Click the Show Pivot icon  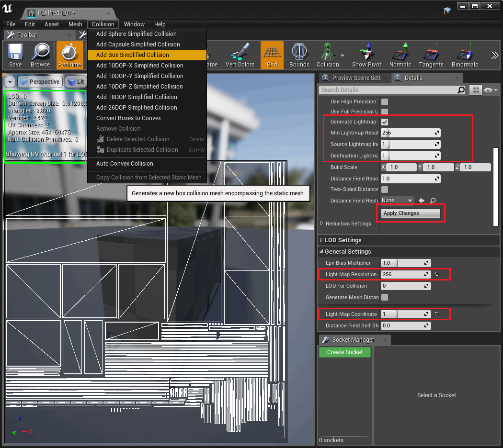(366, 55)
